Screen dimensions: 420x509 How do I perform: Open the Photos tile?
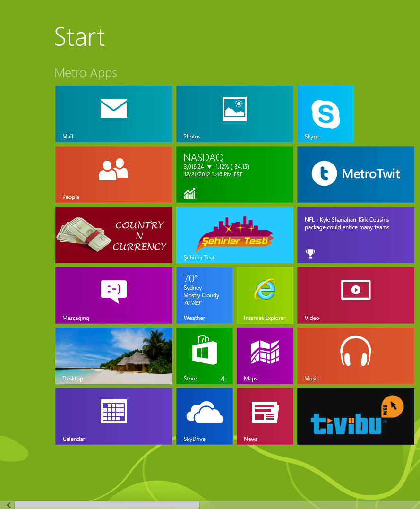[x=235, y=113]
